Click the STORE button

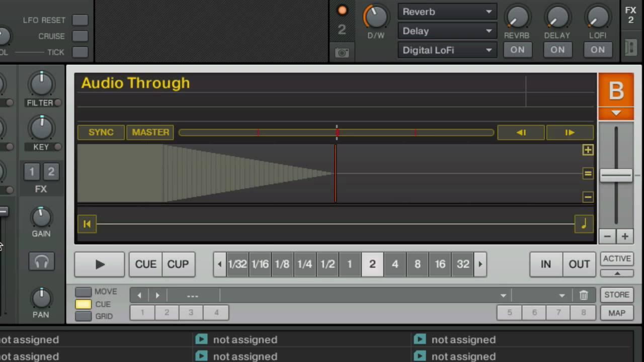coord(617,295)
